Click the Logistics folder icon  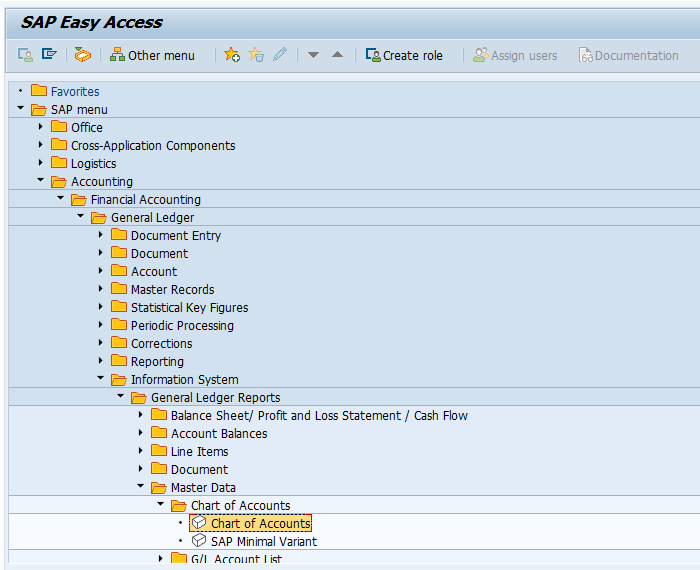pos(59,162)
